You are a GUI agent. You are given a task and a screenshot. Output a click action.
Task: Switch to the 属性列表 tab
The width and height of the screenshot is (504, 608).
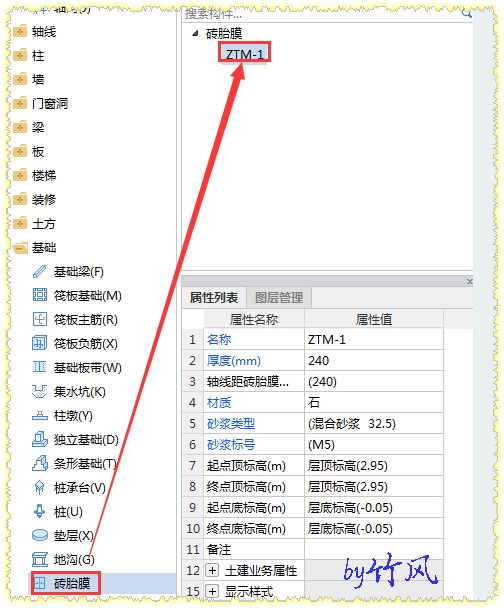pyautogui.click(x=214, y=298)
